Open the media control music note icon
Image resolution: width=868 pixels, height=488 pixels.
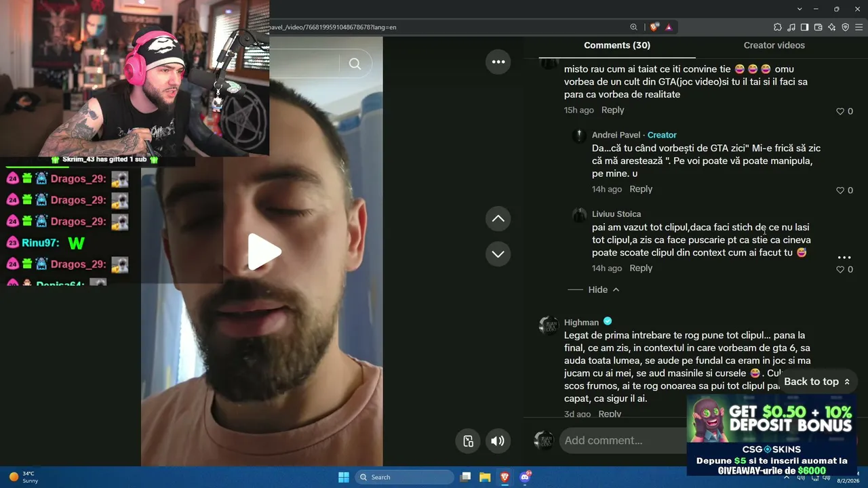point(791,27)
